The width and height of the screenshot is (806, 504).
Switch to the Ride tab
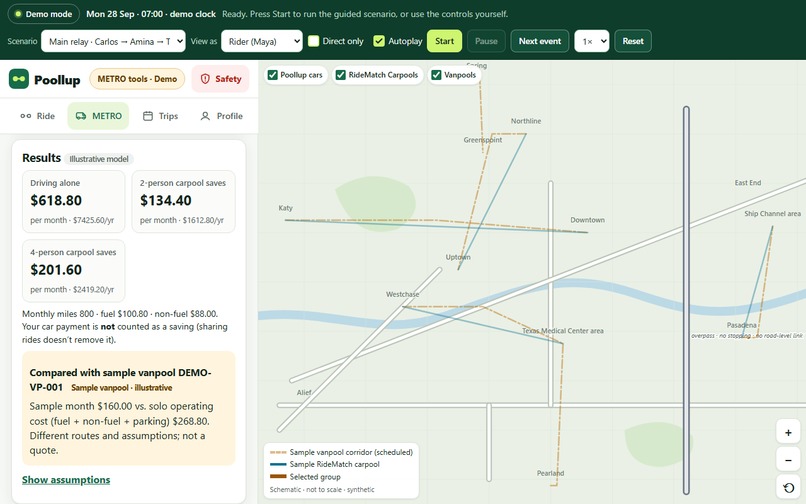(x=38, y=116)
